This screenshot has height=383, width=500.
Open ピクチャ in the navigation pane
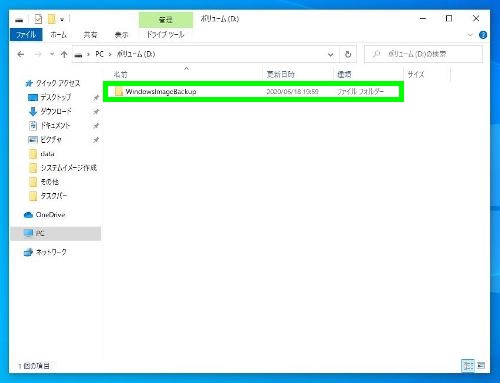(x=51, y=139)
